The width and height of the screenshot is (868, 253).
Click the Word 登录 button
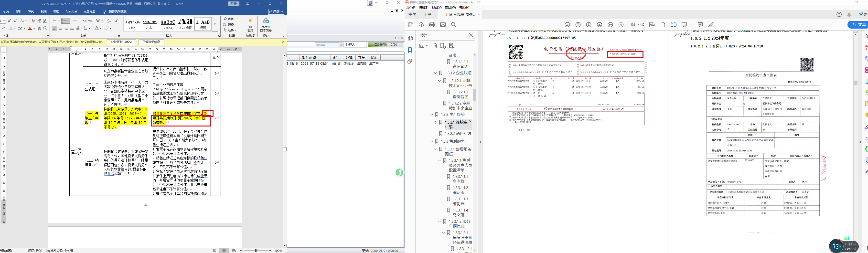coord(234,4)
